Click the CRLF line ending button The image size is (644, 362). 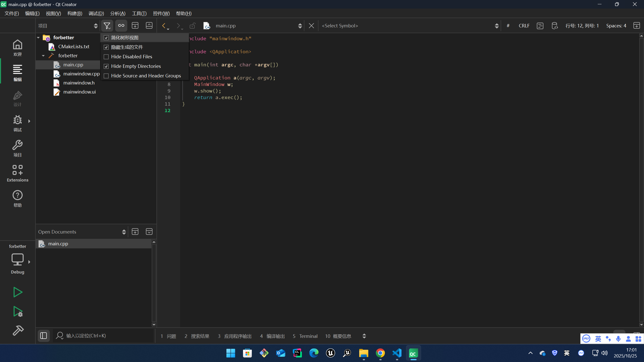(524, 26)
